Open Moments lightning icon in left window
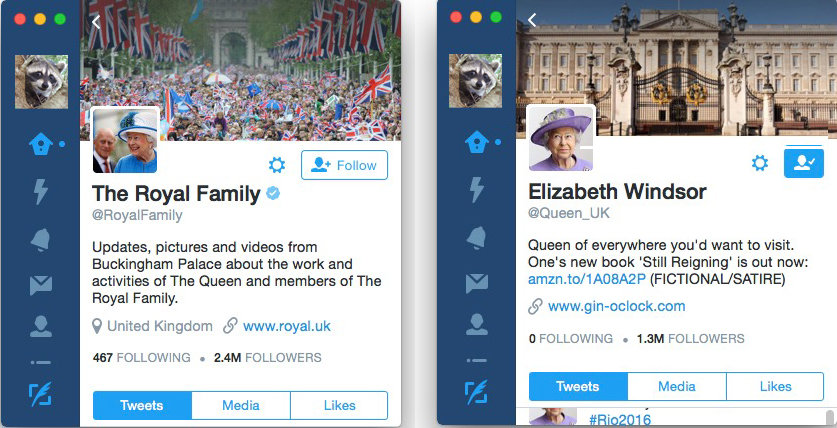This screenshot has height=428, width=837. [x=41, y=191]
